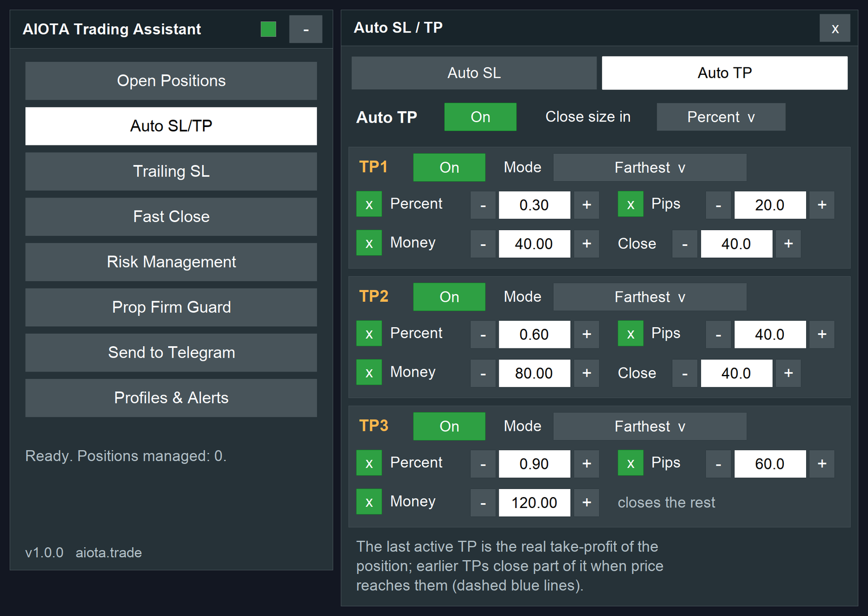Toggle TP3 On switch
The width and height of the screenshot is (868, 616).
[x=449, y=427]
